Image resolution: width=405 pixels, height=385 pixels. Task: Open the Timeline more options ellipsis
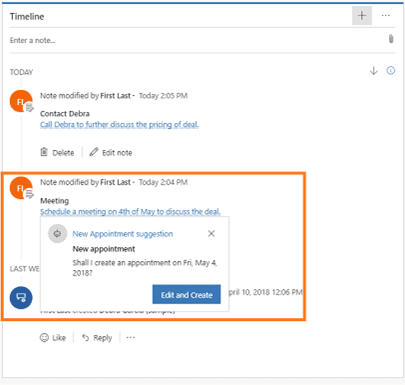click(x=386, y=16)
